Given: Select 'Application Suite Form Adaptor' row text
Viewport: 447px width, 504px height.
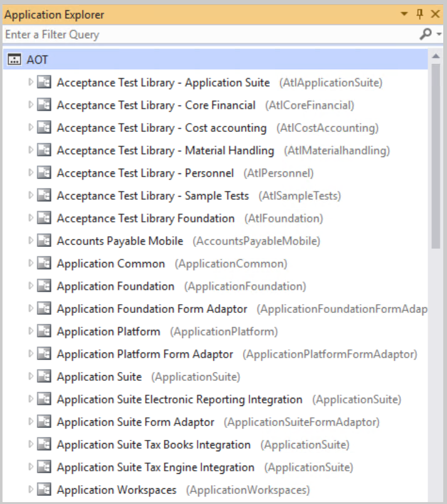Looking at the screenshot, I should pos(136,422).
